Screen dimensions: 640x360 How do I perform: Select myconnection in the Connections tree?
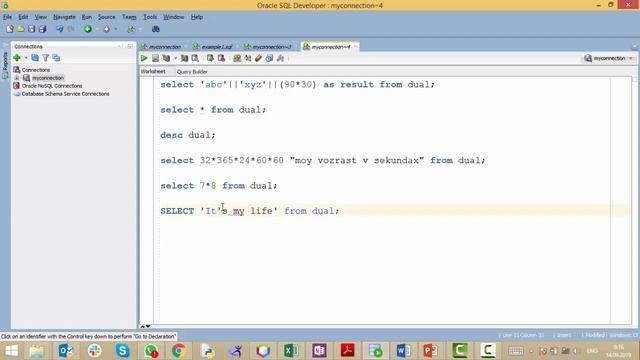pos(48,78)
